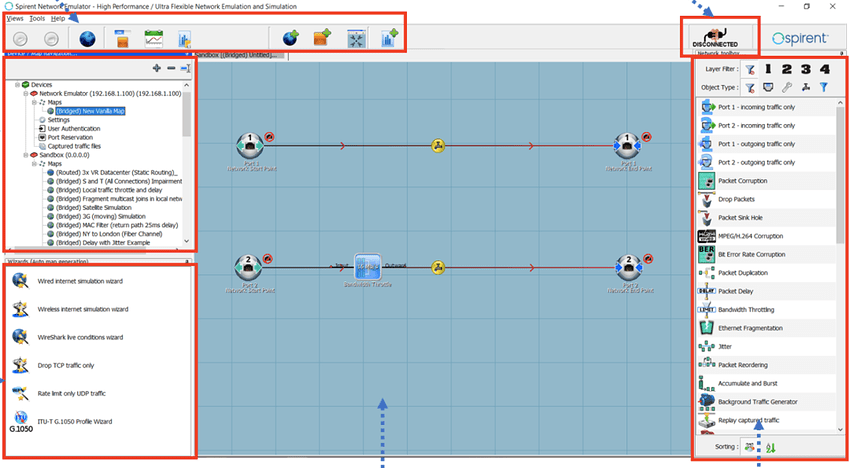This screenshot has height=468, width=850.
Task: Pick the Background Traffic Generator item
Action: pyautogui.click(x=765, y=402)
